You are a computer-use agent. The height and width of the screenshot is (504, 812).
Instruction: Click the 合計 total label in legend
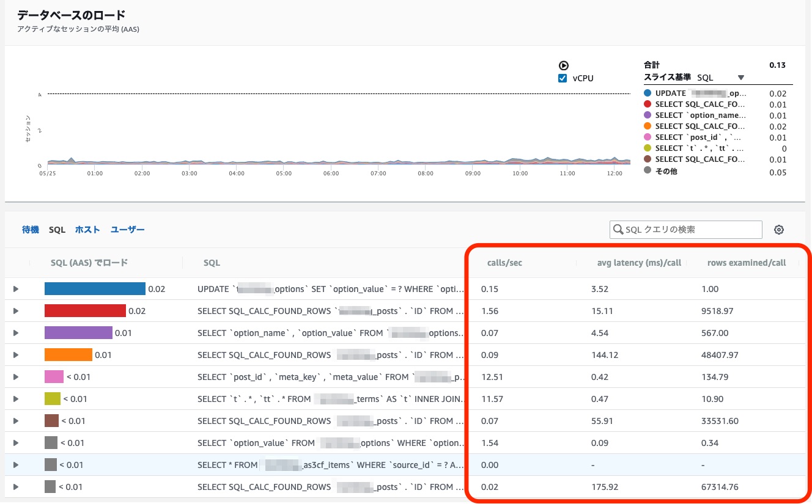[652, 65]
